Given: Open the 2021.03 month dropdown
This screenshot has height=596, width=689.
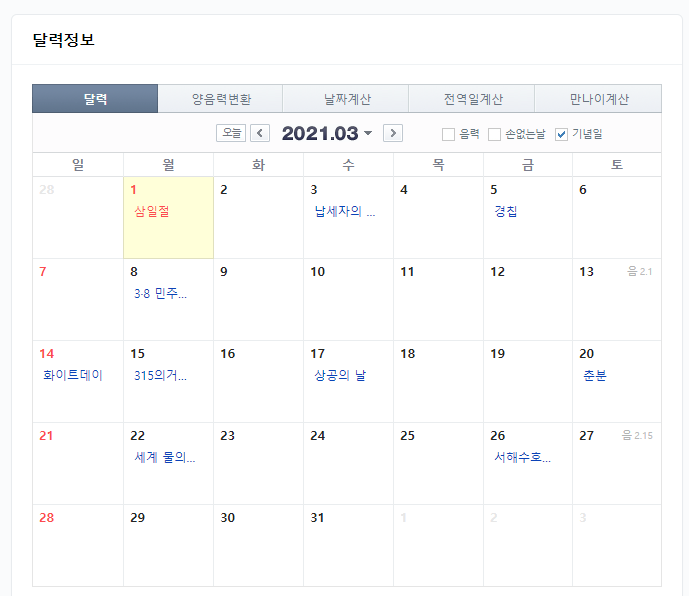Looking at the screenshot, I should coord(327,133).
